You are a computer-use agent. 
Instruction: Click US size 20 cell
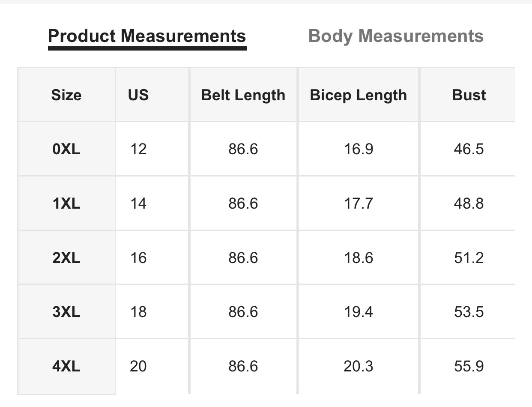click(138, 366)
